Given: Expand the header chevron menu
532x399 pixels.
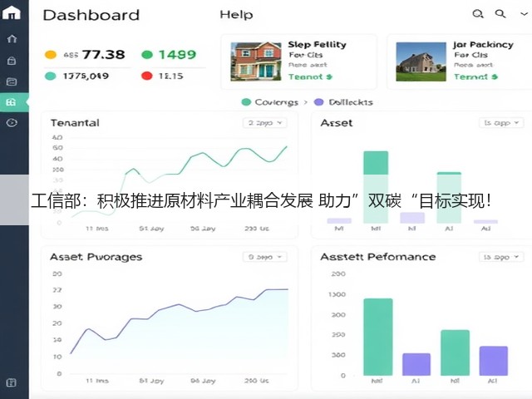Looking at the screenshot, I should pos(525,14).
